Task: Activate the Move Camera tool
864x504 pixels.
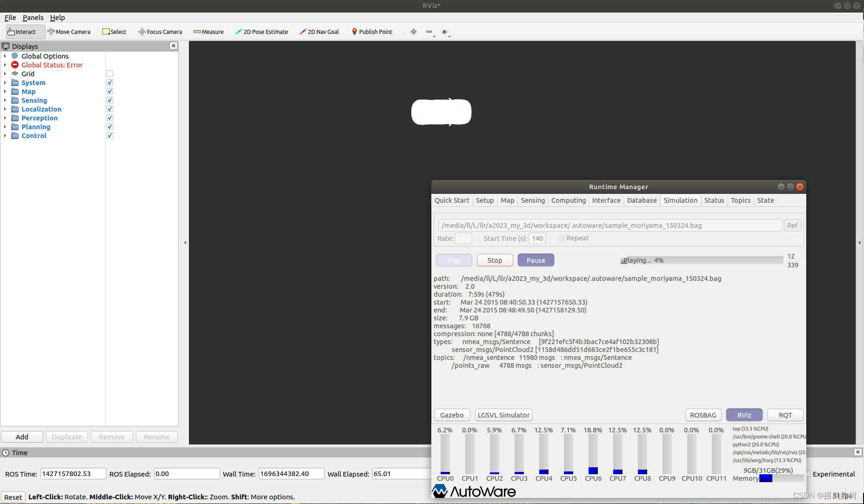Action: (69, 31)
